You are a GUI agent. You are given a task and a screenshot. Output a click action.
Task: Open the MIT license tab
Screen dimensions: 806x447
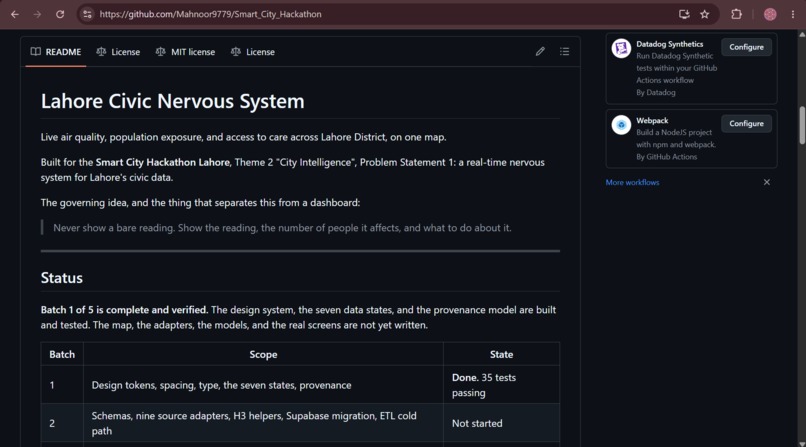click(x=186, y=52)
